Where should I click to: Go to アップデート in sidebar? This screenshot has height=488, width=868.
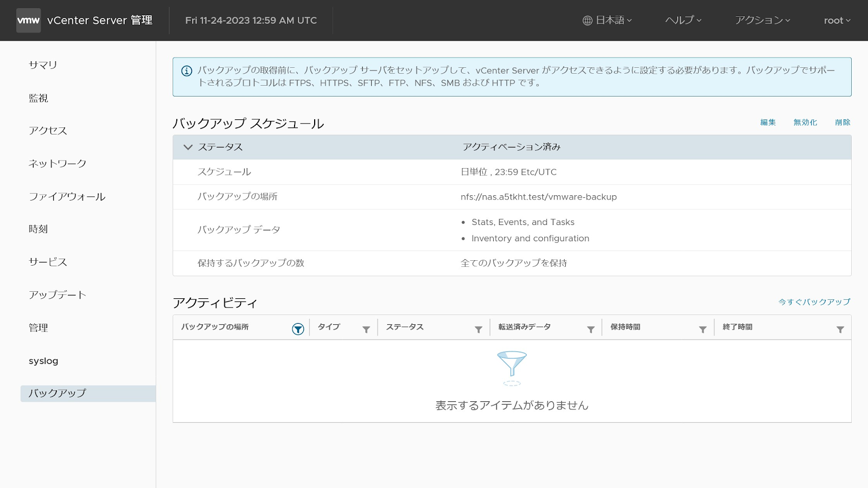[58, 295]
